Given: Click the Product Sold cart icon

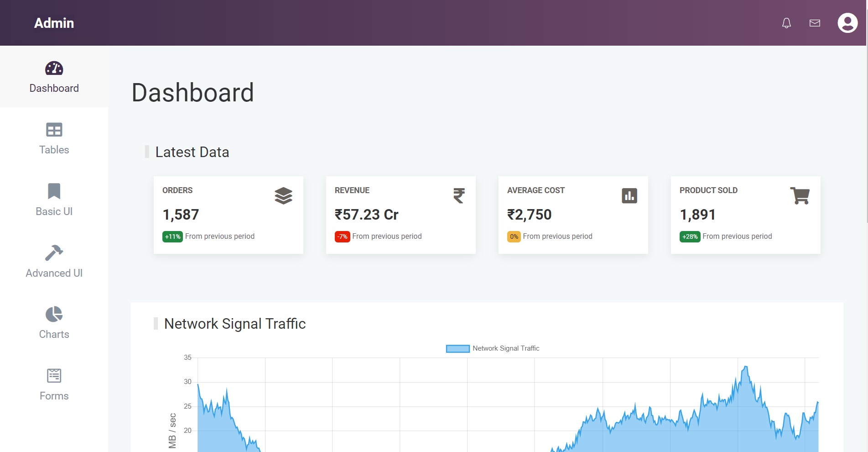Looking at the screenshot, I should [x=800, y=196].
